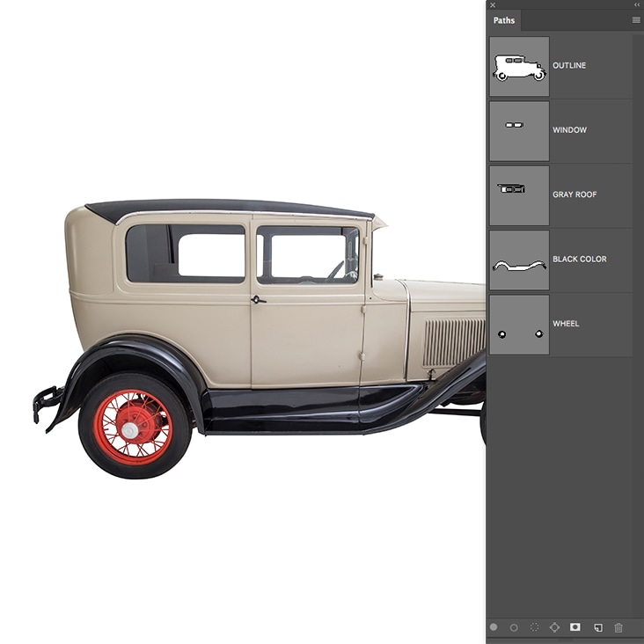This screenshot has width=644, height=644.
Task: Make work path from selection icon
Action: coord(554,627)
